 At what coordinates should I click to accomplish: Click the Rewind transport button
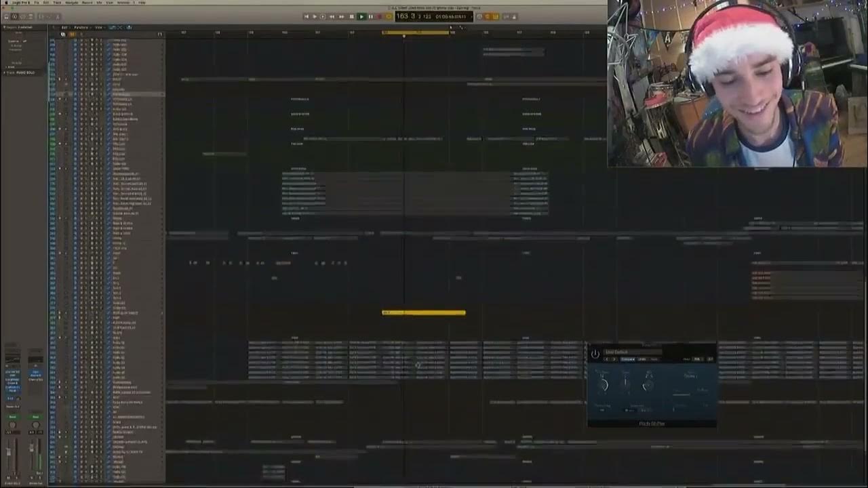coord(332,16)
